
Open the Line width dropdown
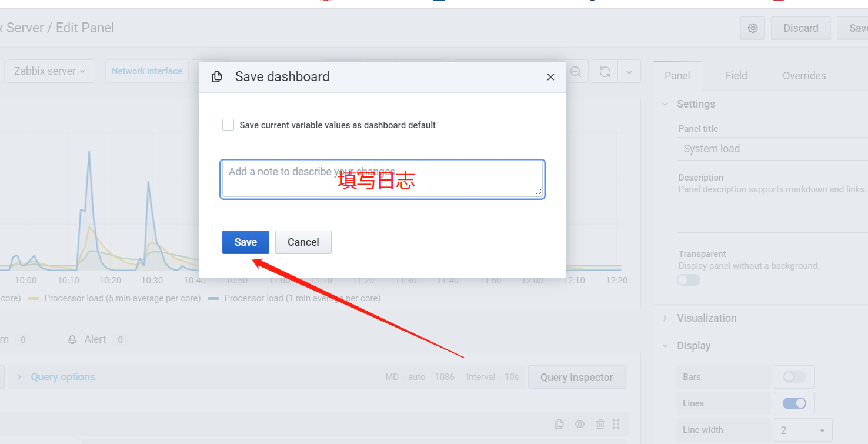click(803, 430)
